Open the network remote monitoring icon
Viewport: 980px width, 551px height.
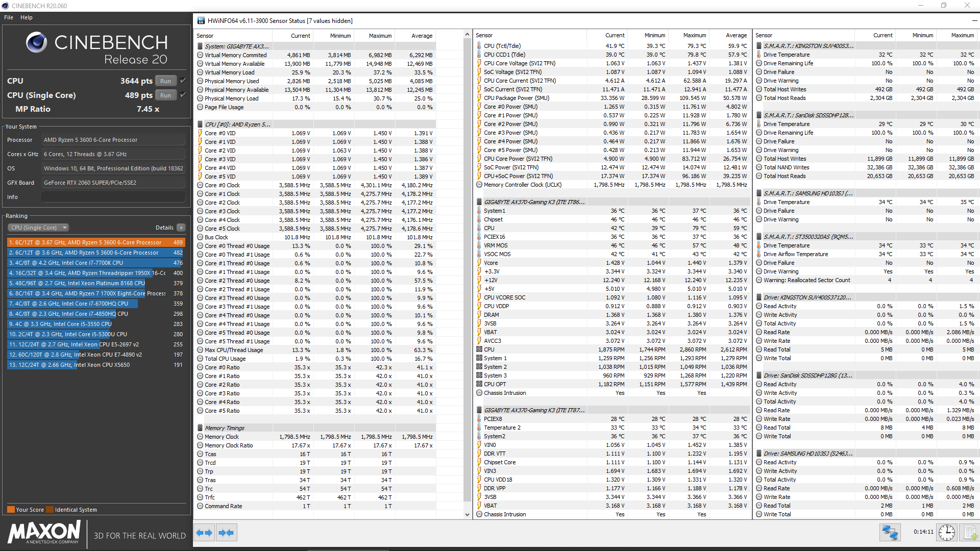click(x=890, y=533)
